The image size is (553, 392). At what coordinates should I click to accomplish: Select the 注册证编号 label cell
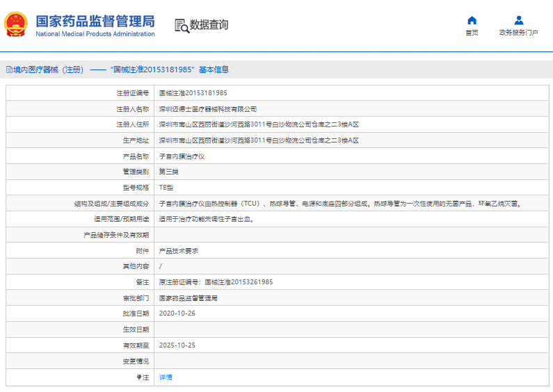tap(133, 93)
